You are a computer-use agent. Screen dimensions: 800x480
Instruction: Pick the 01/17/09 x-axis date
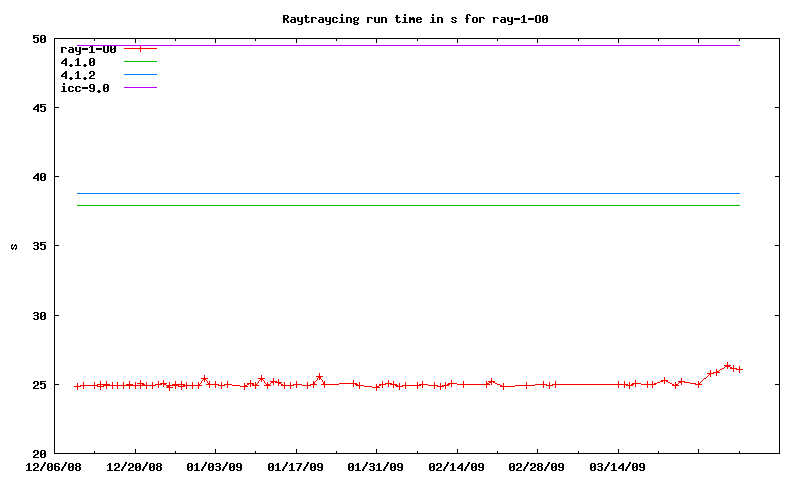click(296, 466)
